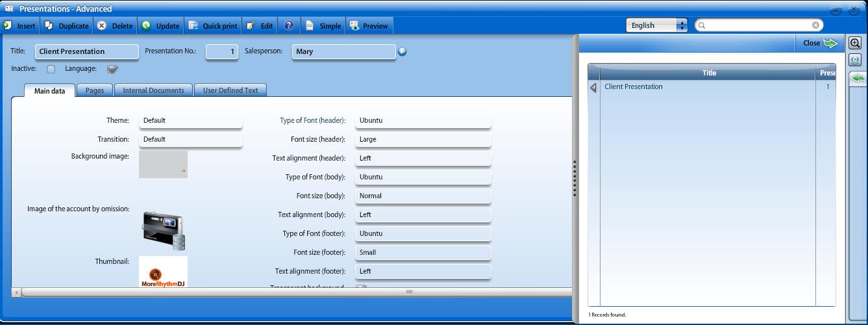Screen dimensions: 868x325
Task: Click the Language icon
Action: pos(112,69)
